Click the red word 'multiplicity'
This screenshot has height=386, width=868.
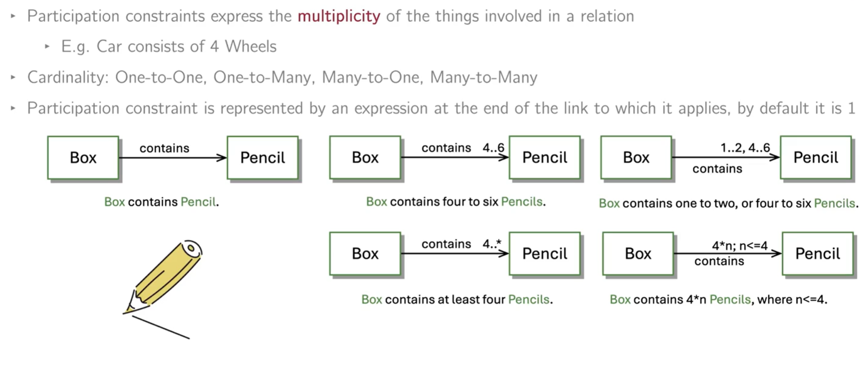tap(339, 17)
